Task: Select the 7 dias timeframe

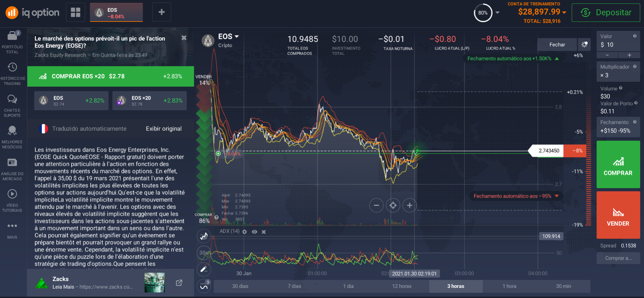Action: pyautogui.click(x=295, y=286)
